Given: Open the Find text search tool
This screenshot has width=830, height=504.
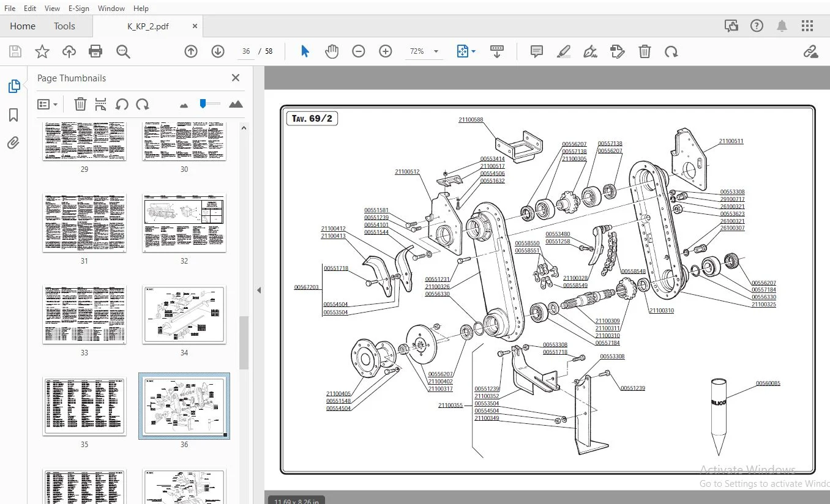Looking at the screenshot, I should click(x=123, y=51).
